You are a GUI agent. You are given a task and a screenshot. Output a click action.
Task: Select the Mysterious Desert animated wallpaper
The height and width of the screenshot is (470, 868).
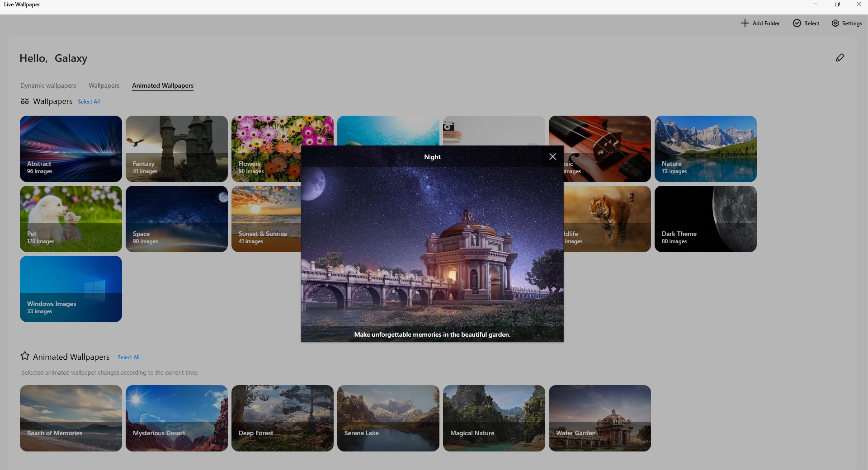pos(176,418)
